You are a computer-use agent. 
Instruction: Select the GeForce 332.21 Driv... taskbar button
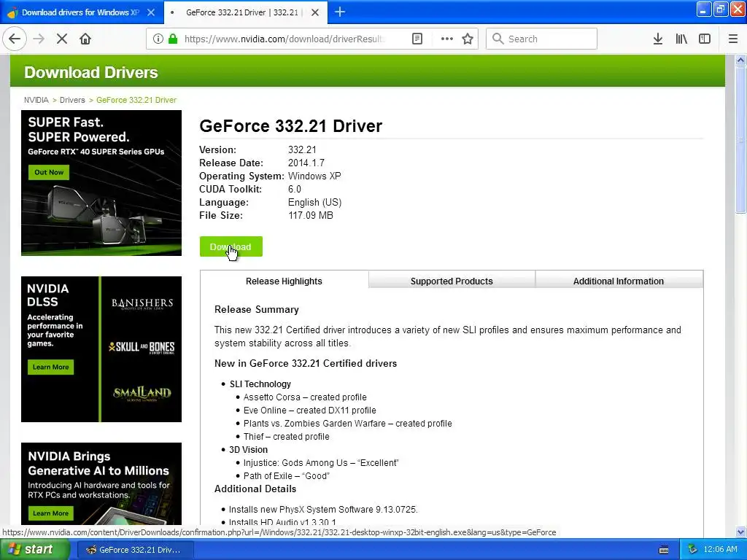pos(135,550)
